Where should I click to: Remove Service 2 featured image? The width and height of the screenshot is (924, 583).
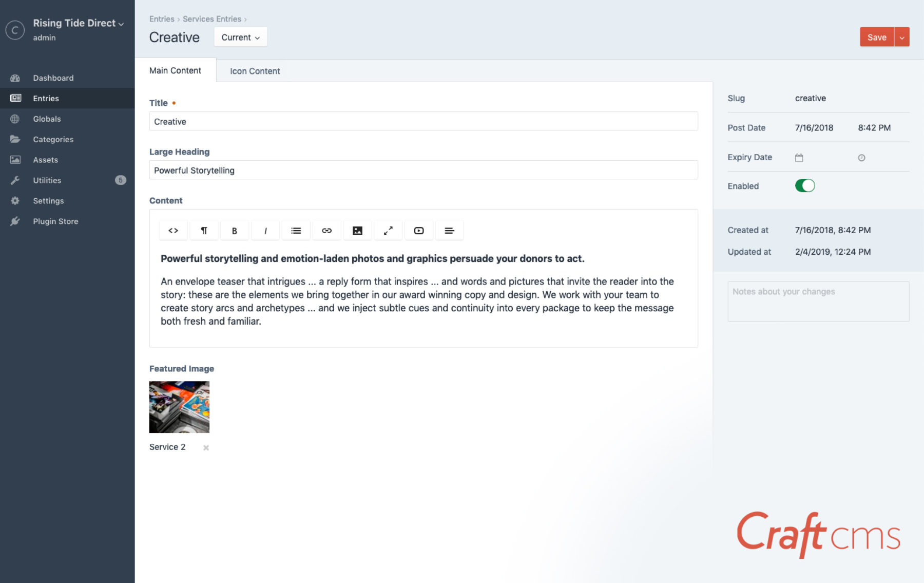click(206, 448)
